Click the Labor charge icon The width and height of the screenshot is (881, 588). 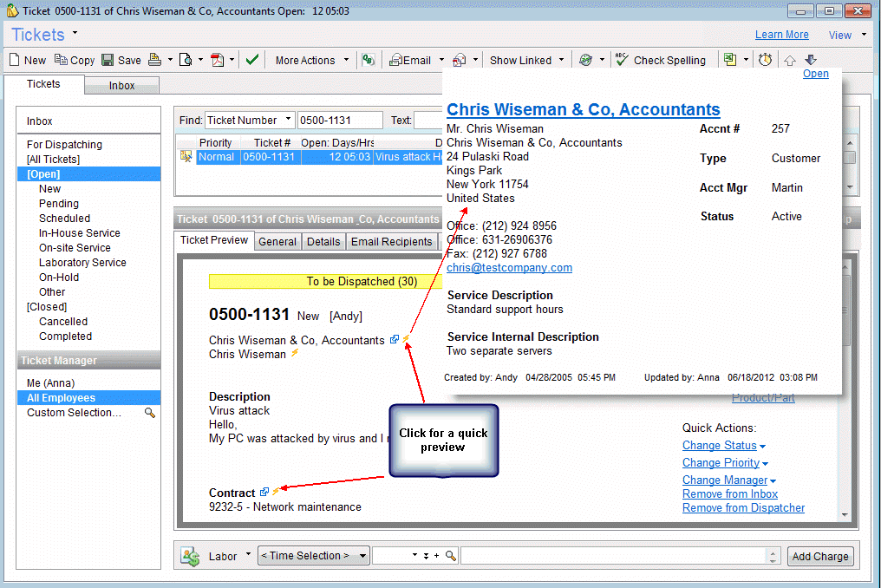[190, 556]
